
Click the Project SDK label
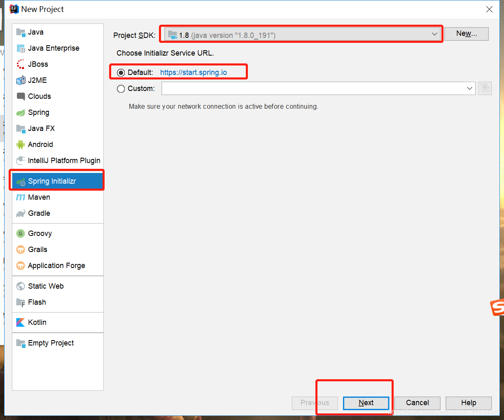coord(135,35)
